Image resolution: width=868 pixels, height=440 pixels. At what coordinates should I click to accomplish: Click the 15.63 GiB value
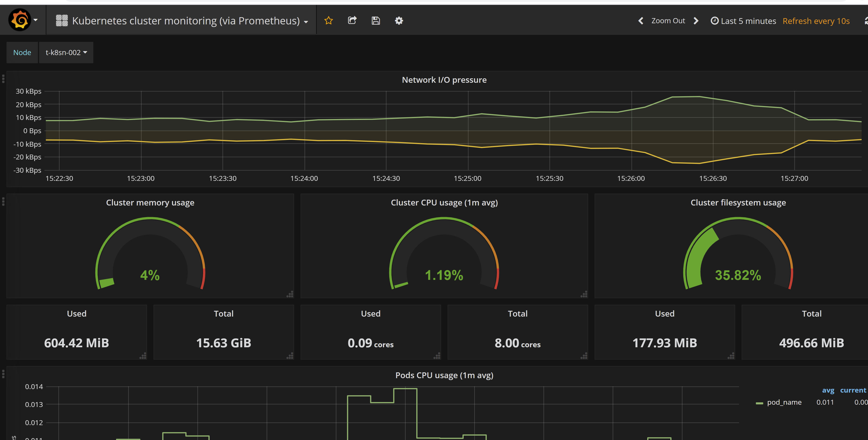pyautogui.click(x=224, y=343)
